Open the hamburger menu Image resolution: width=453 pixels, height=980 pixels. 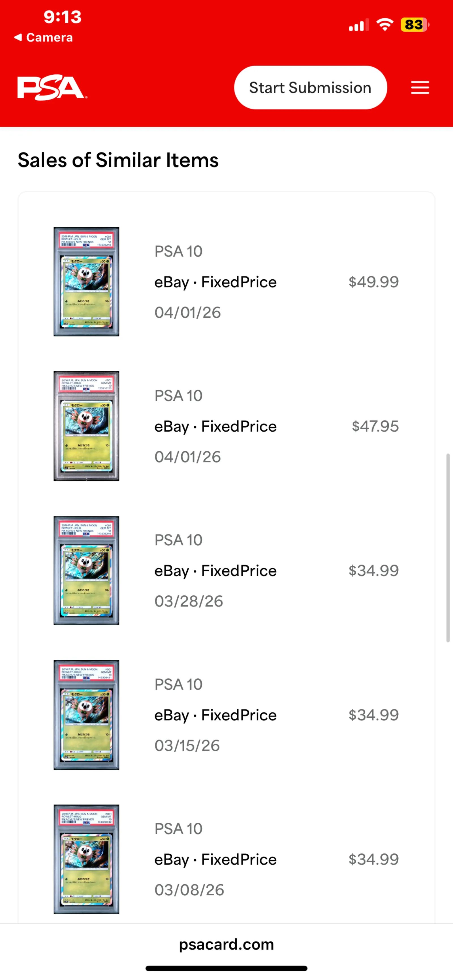pyautogui.click(x=420, y=87)
